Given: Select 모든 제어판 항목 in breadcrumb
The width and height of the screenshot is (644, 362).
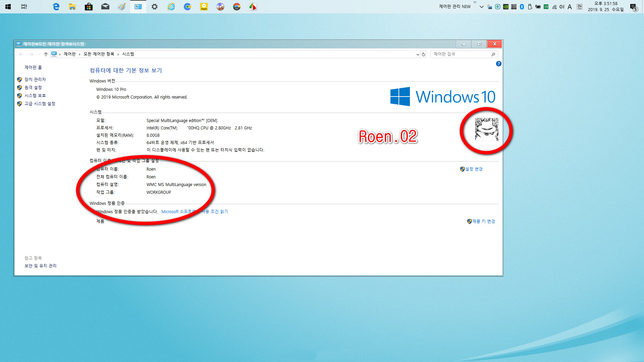Looking at the screenshot, I should coord(99,54).
